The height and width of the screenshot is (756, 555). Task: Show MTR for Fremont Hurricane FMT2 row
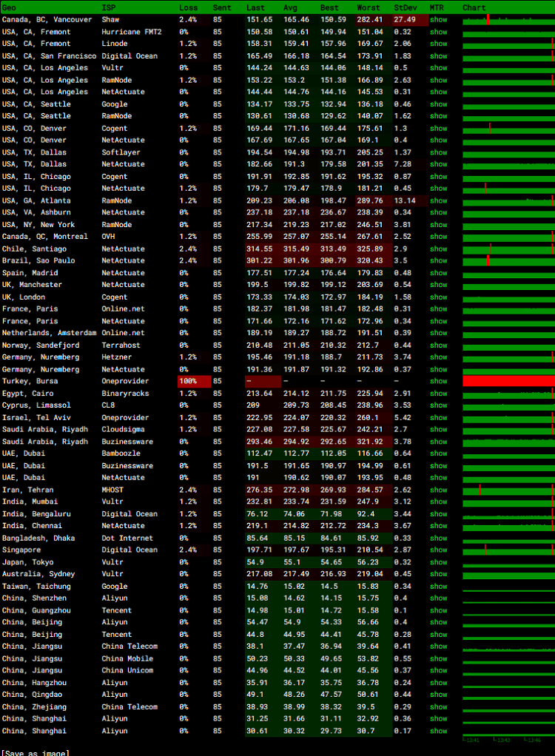[x=439, y=32]
